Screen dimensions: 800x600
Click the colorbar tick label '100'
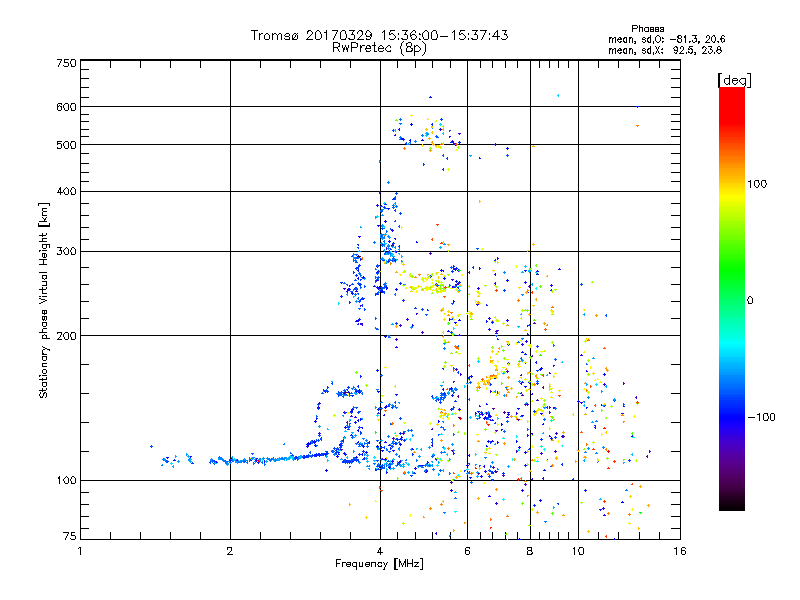click(x=757, y=184)
